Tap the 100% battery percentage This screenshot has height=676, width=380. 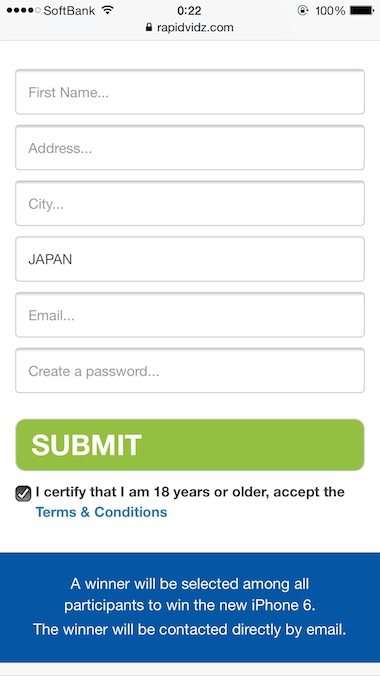[x=330, y=10]
